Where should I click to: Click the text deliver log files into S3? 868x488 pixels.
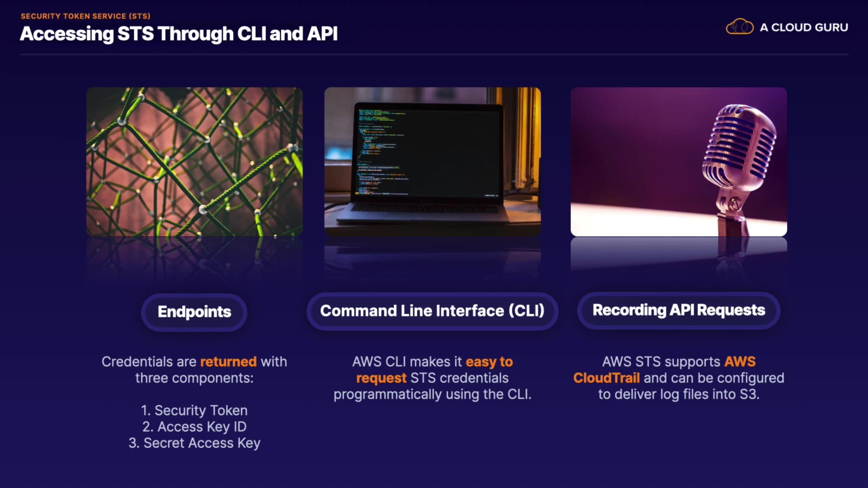tap(687, 394)
